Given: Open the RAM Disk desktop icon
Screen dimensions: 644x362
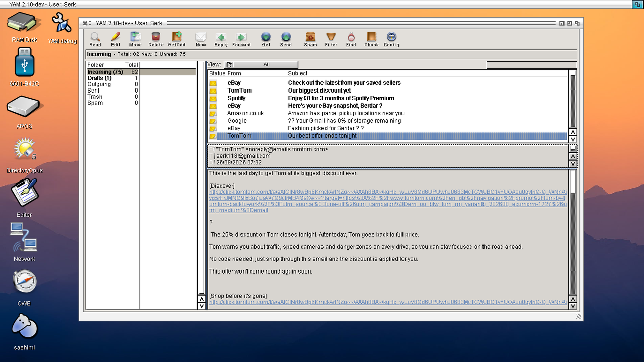Looking at the screenshot, I should click(24, 27).
